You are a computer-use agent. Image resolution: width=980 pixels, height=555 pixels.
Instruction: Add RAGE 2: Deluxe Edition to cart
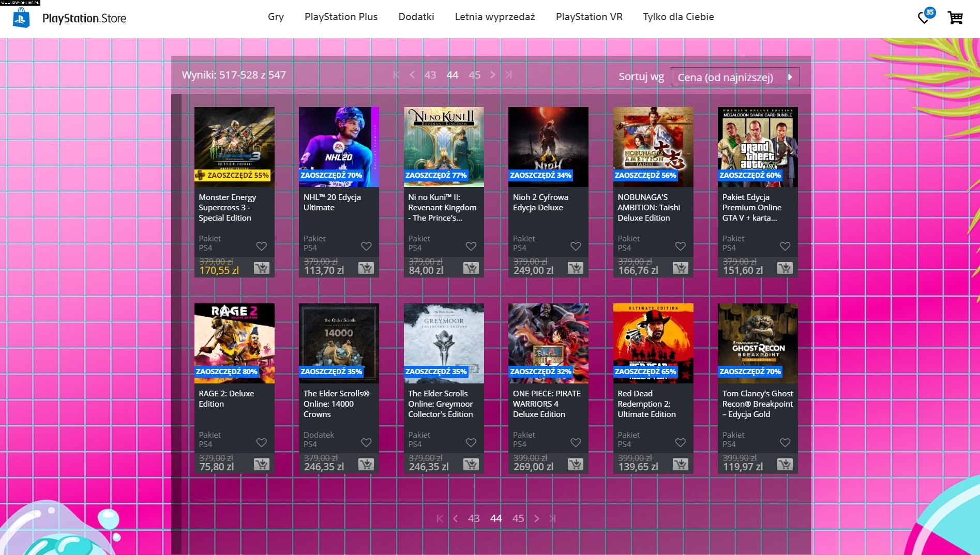click(x=261, y=464)
